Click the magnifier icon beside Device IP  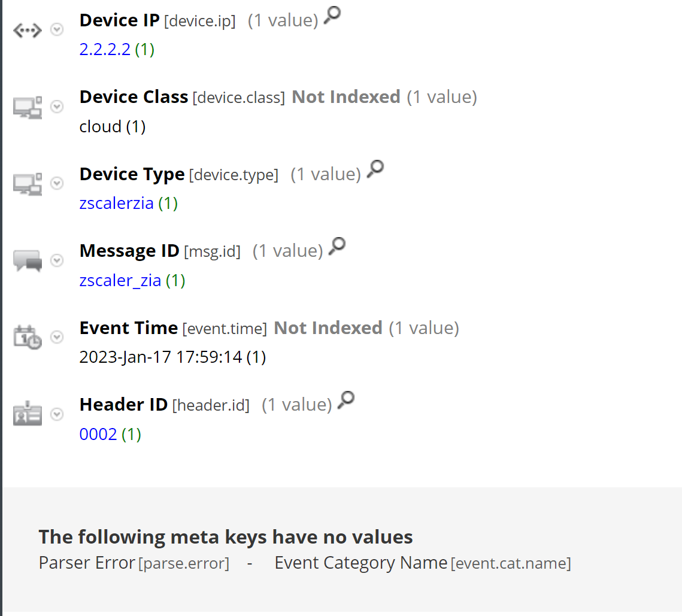[x=332, y=17]
